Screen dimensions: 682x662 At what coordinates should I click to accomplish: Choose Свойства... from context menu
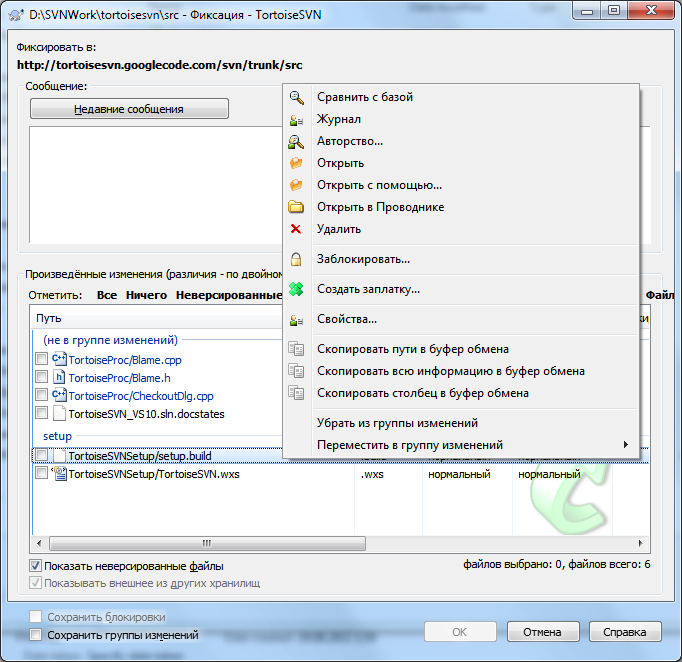(461, 319)
